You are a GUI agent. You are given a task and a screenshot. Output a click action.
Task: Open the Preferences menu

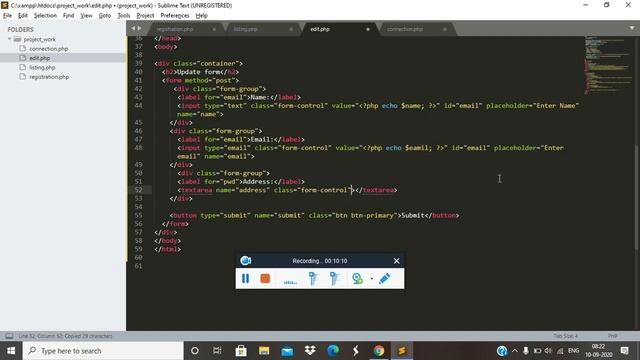click(x=175, y=16)
